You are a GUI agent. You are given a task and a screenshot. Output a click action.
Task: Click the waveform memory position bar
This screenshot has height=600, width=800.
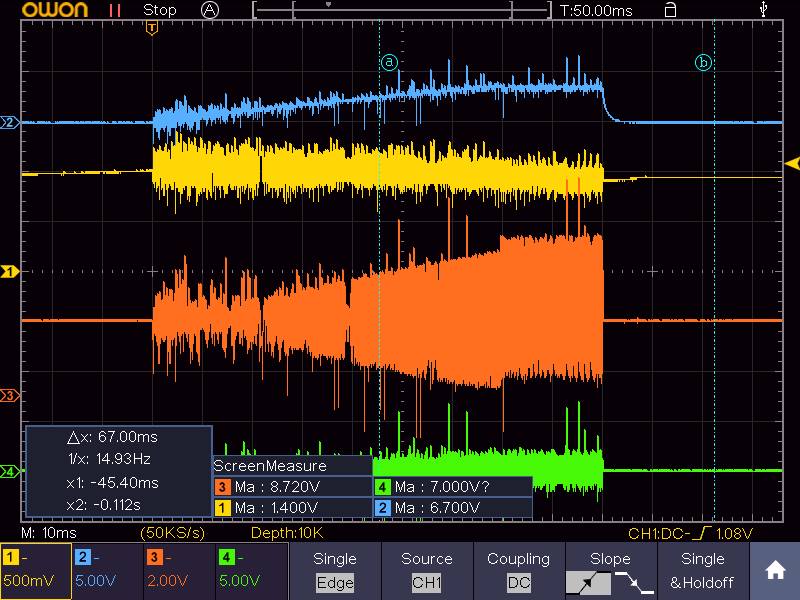402,10
